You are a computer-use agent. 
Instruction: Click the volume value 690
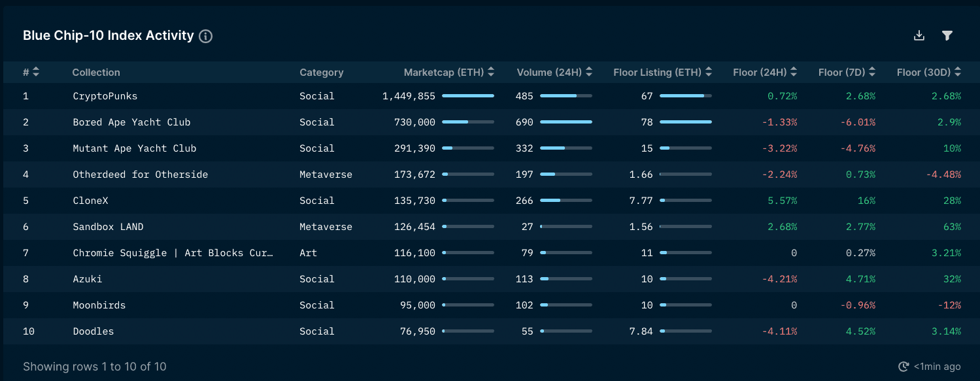pyautogui.click(x=524, y=122)
